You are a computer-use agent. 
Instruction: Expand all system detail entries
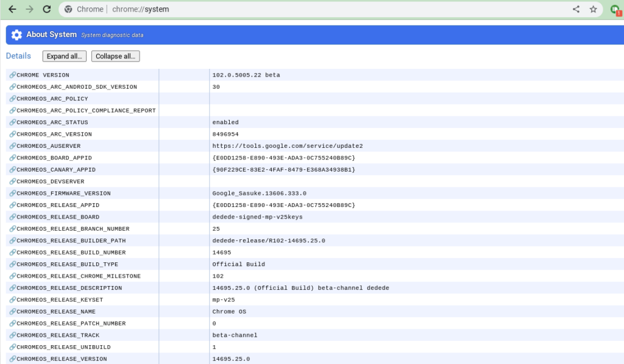pos(65,56)
